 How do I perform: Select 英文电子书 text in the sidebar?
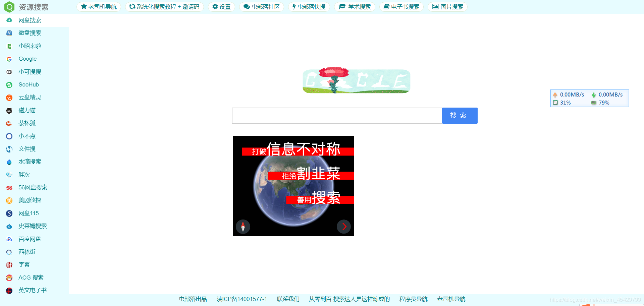33,291
